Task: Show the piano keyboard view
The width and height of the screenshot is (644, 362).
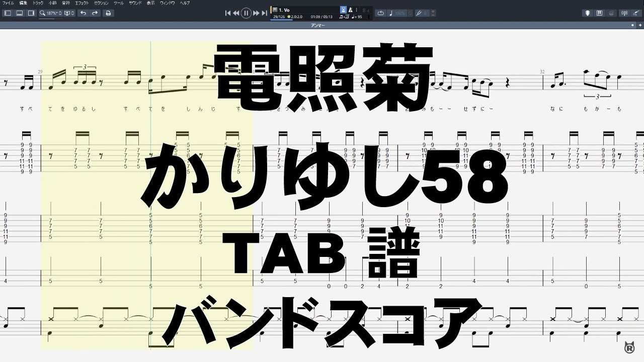Action: (x=600, y=13)
